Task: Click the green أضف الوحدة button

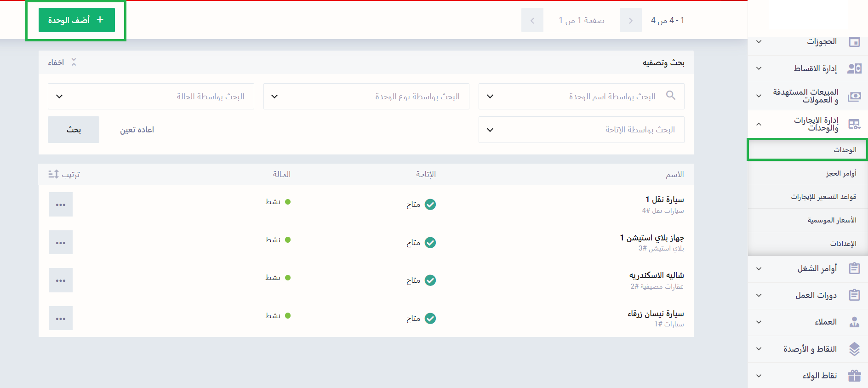Action: [76, 20]
